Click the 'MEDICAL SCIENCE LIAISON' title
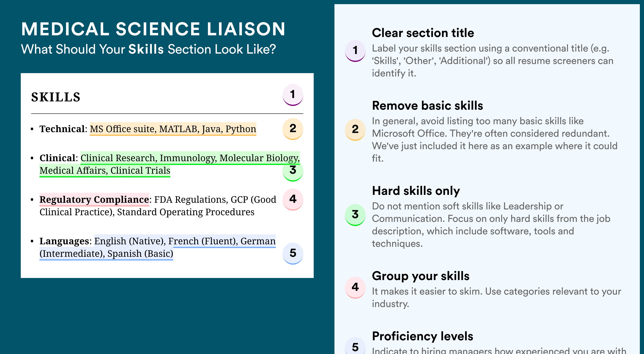This screenshot has height=354, width=644. pos(153,29)
